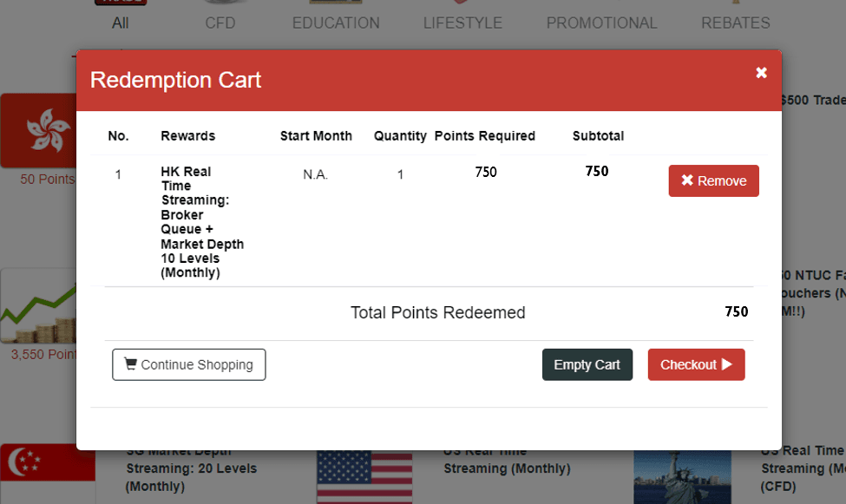Select the LIFESTYLE category tab
The image size is (846, 504).
tap(462, 23)
